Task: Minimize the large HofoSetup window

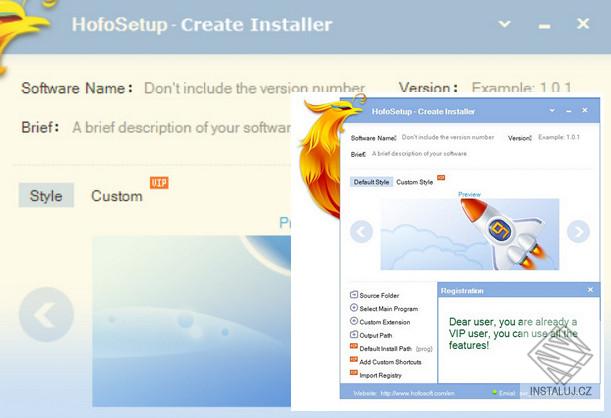Action: tap(544, 26)
